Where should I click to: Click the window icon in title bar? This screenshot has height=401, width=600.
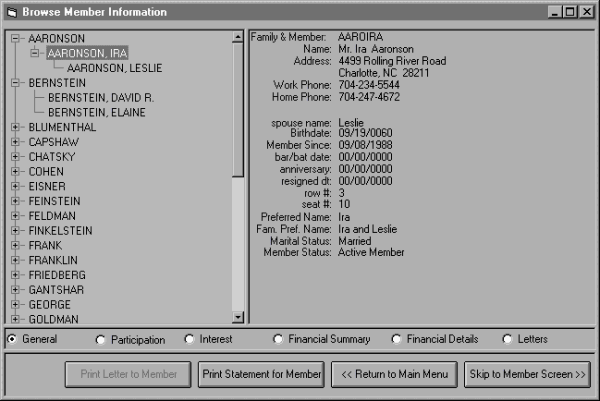(x=11, y=12)
